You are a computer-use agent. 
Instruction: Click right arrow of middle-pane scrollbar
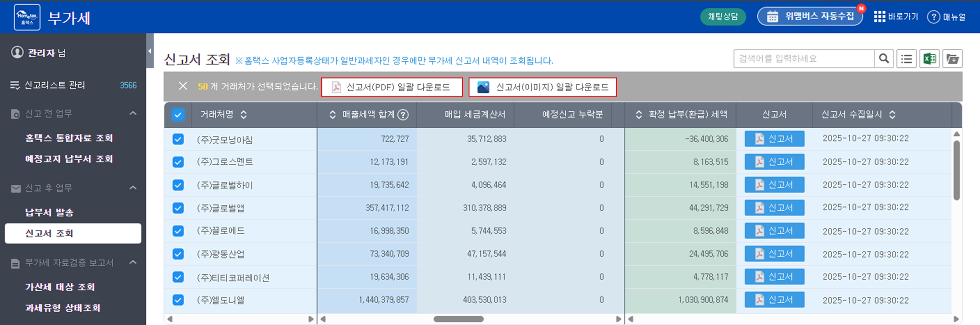(618, 319)
